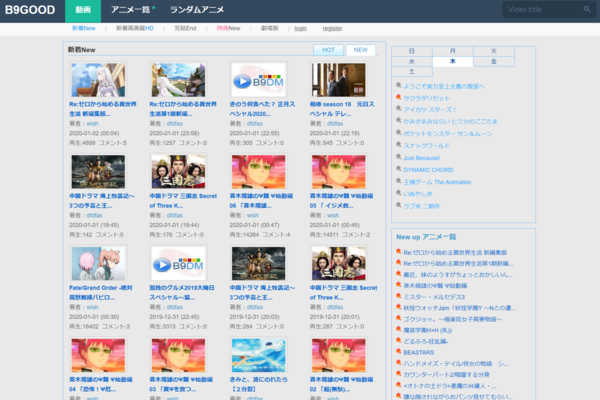
Task: Open ようこそ実力至上主義の教室へ in sidebar
Action: pyautogui.click(x=444, y=86)
